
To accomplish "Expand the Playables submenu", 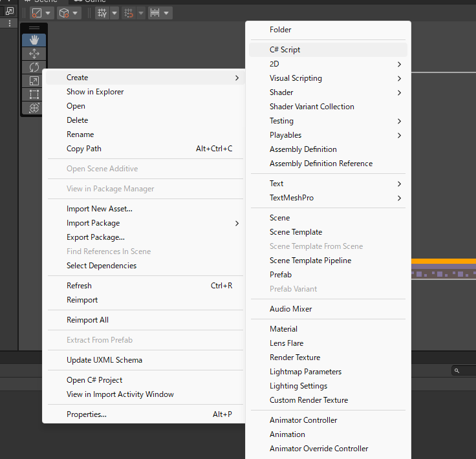I will pyautogui.click(x=328, y=135).
